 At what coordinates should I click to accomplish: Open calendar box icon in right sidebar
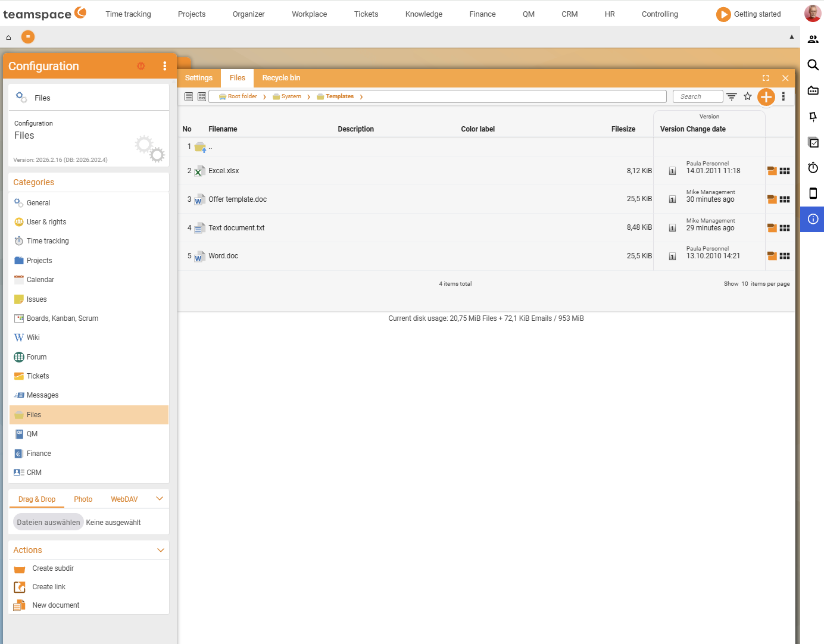(813, 90)
